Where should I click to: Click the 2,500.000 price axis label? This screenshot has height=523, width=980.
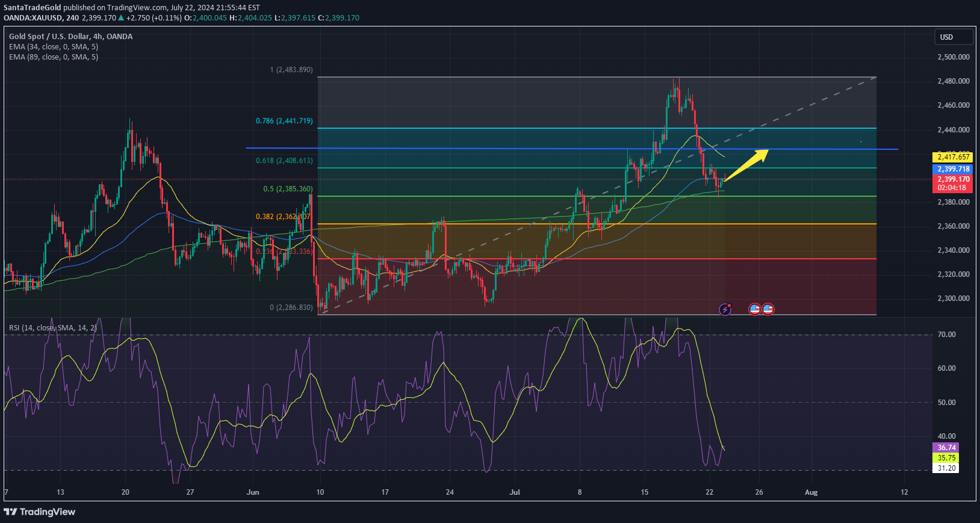pyautogui.click(x=954, y=57)
